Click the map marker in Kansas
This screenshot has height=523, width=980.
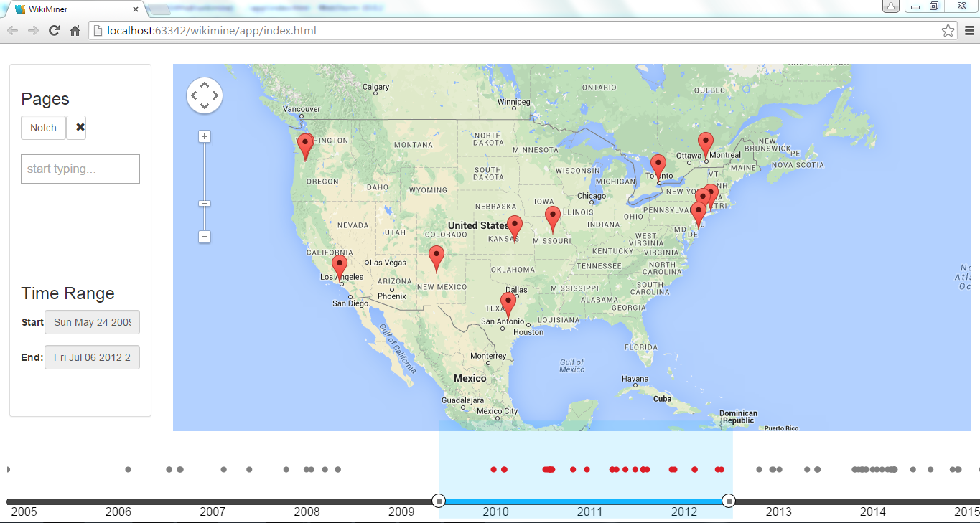514,228
